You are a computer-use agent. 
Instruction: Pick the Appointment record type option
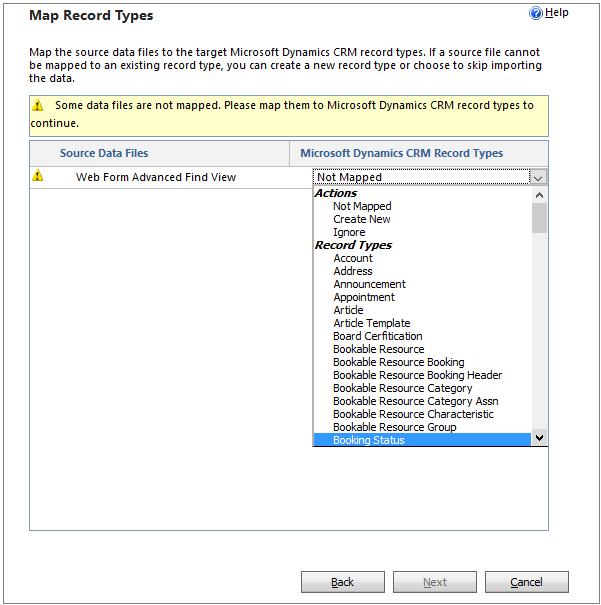coord(364,297)
